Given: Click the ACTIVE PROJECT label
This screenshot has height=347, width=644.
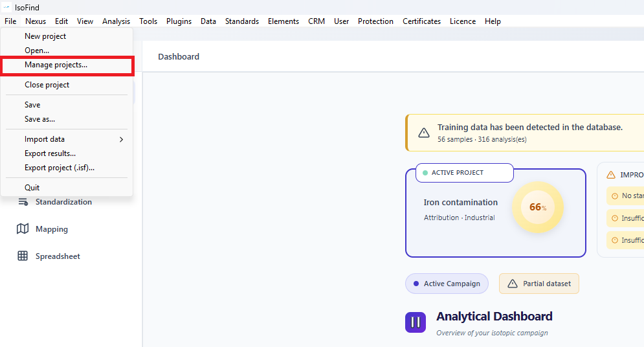Looking at the screenshot, I should [x=457, y=173].
